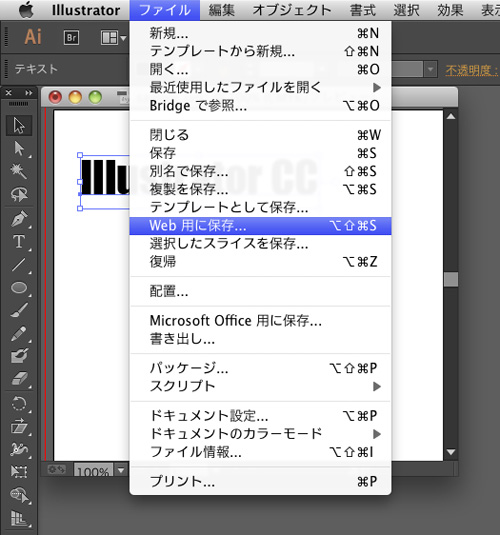Select the Selection tool black arrow
Image resolution: width=500 pixels, height=535 pixels.
click(19, 126)
